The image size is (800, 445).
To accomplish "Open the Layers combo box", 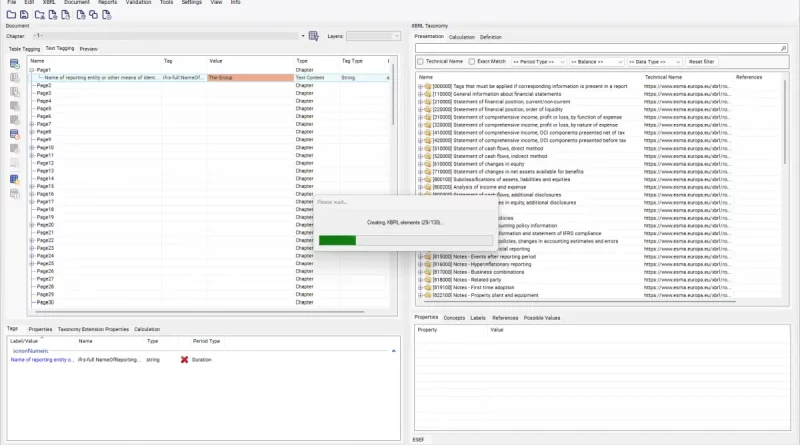I will tap(373, 36).
